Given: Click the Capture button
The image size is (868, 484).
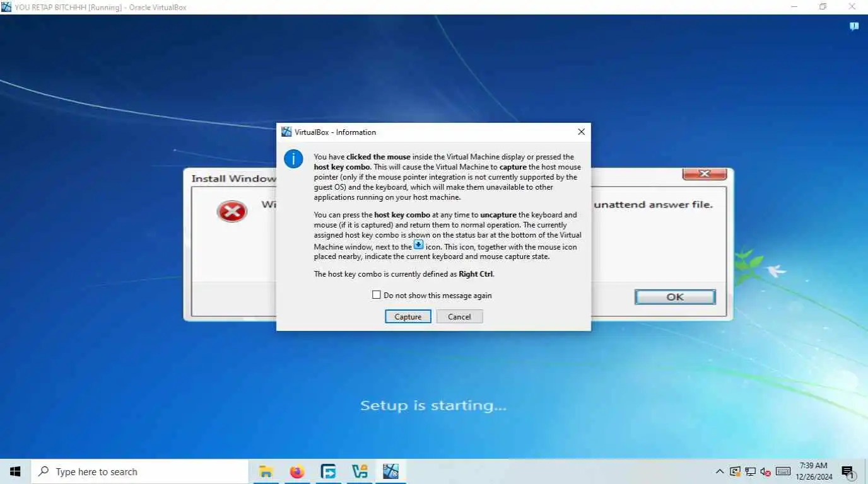Looking at the screenshot, I should coord(408,316).
